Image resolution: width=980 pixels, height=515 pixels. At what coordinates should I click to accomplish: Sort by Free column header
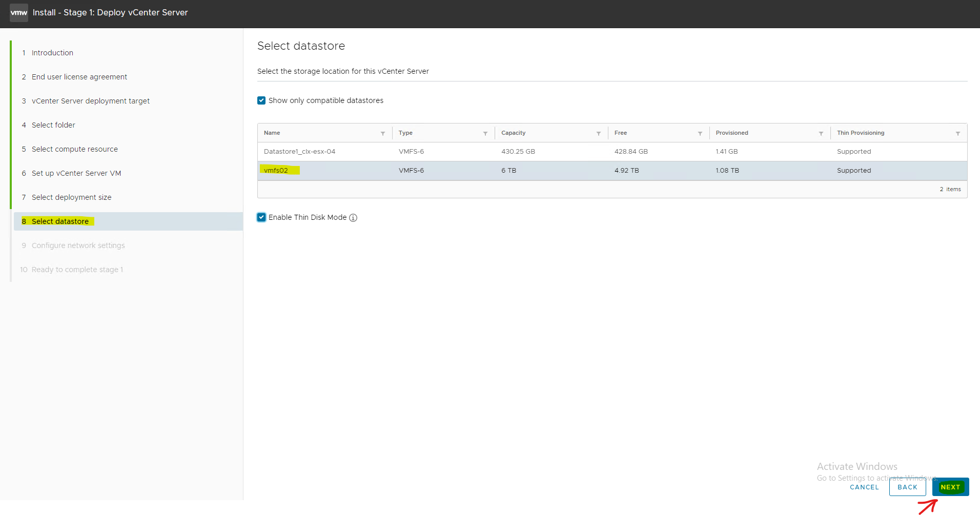[x=620, y=133]
